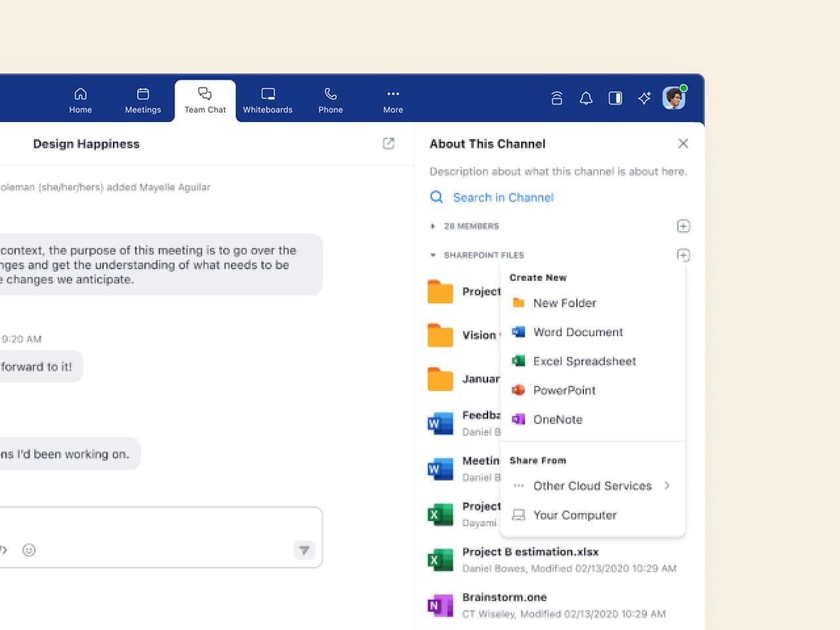Collapse the SharePoint Files section
This screenshot has height=630, width=840.
(x=433, y=255)
